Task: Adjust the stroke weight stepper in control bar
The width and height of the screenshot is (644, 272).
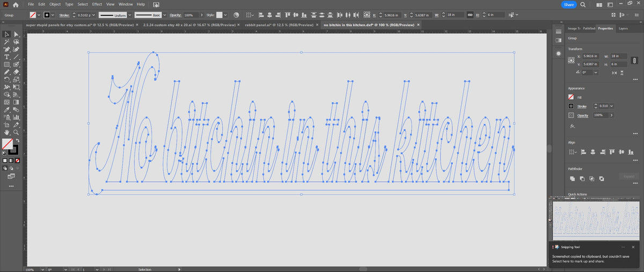Action: [74, 15]
